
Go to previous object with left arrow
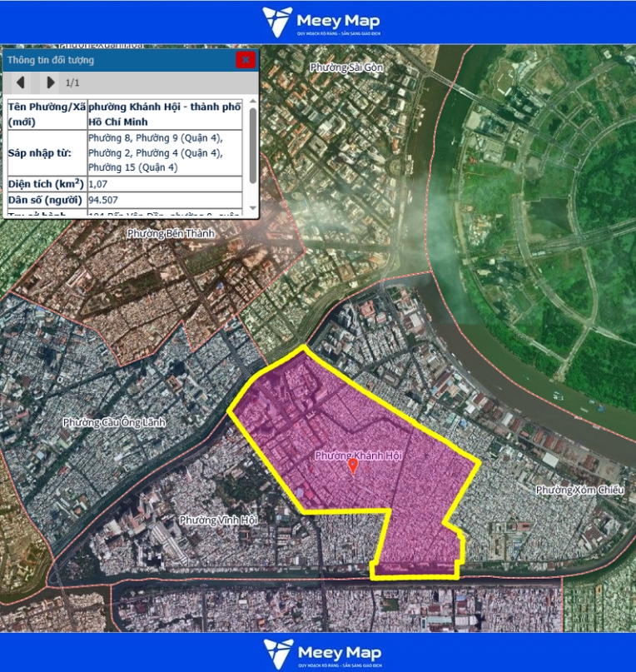tap(21, 82)
